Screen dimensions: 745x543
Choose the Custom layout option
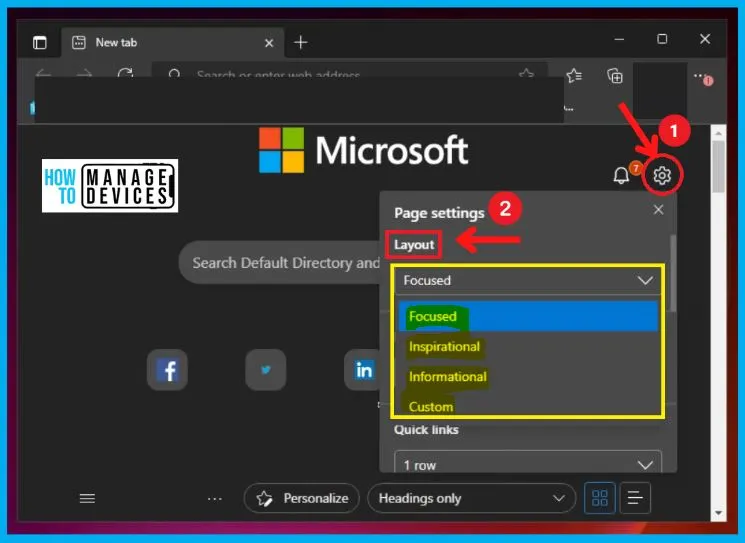(x=528, y=406)
